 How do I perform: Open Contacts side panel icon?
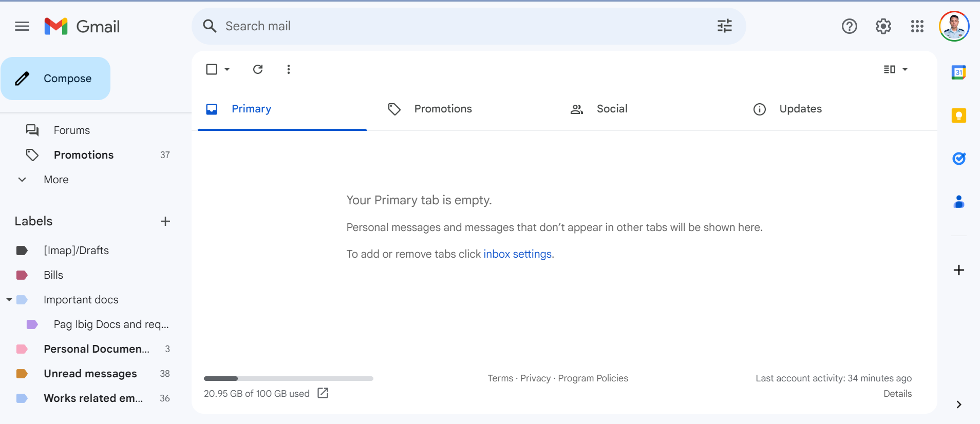click(x=958, y=202)
